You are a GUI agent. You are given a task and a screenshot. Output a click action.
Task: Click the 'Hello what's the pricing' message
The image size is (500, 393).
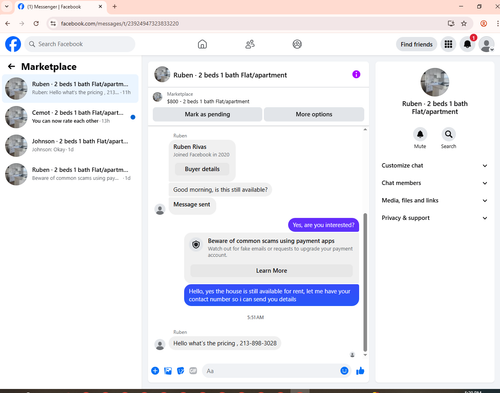tap(225, 343)
